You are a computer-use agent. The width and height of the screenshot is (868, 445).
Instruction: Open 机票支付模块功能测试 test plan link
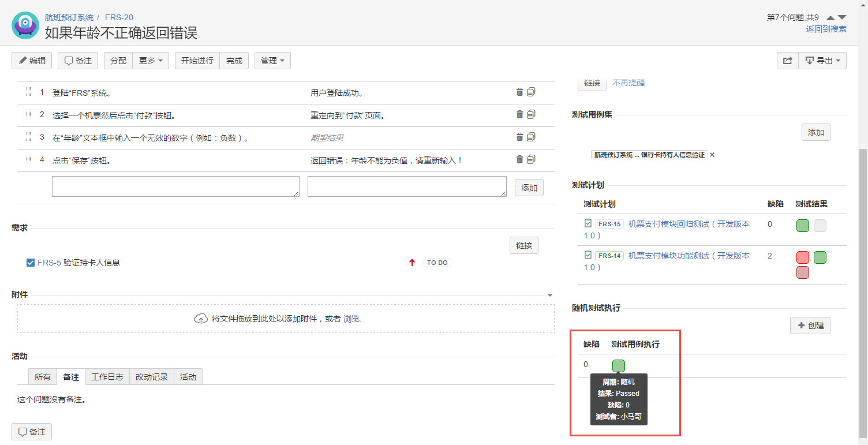[667, 261]
